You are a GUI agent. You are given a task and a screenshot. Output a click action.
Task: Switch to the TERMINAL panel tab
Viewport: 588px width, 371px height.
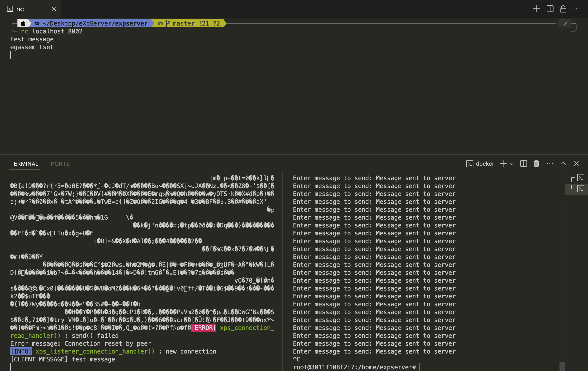click(24, 164)
